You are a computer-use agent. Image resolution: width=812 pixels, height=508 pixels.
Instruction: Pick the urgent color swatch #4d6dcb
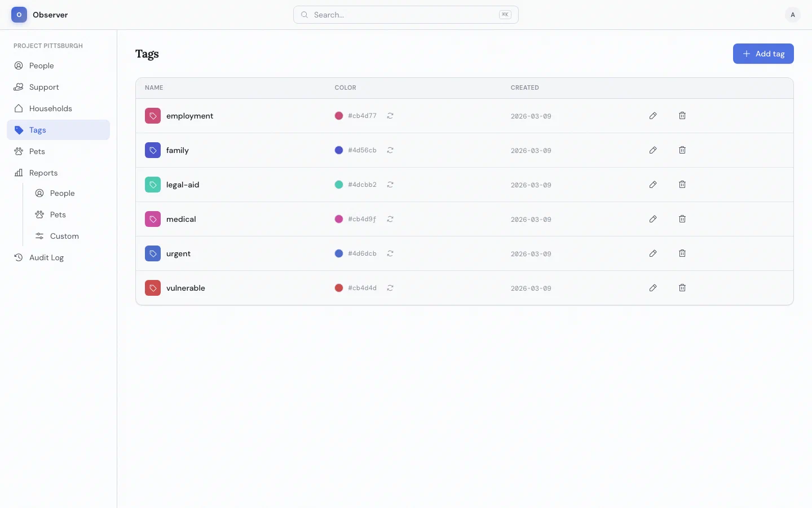[339, 253]
